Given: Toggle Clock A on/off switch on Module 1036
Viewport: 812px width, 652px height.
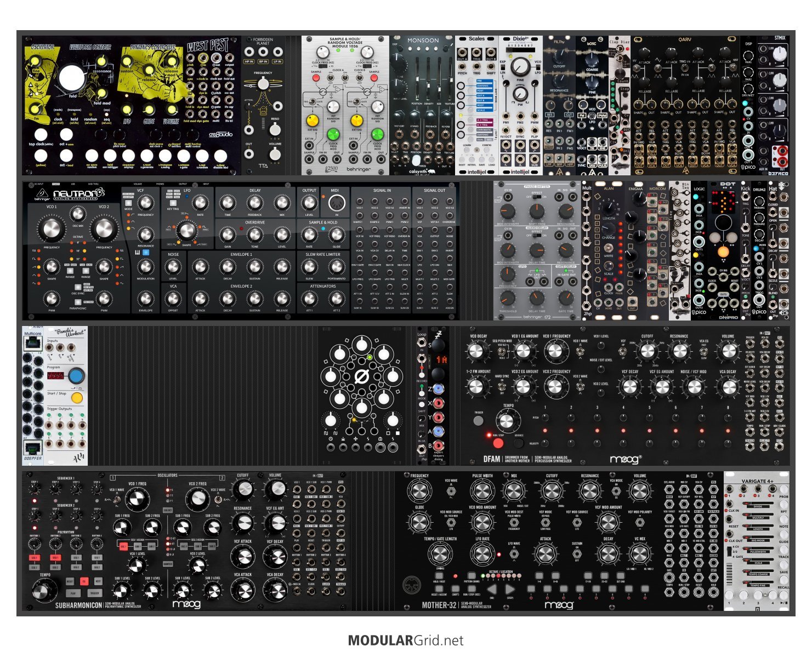Looking at the screenshot, I should click(x=331, y=78).
